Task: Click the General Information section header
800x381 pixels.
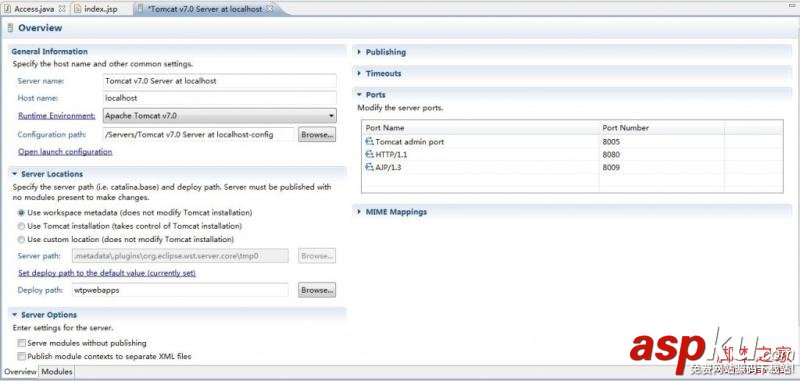Action: click(49, 52)
